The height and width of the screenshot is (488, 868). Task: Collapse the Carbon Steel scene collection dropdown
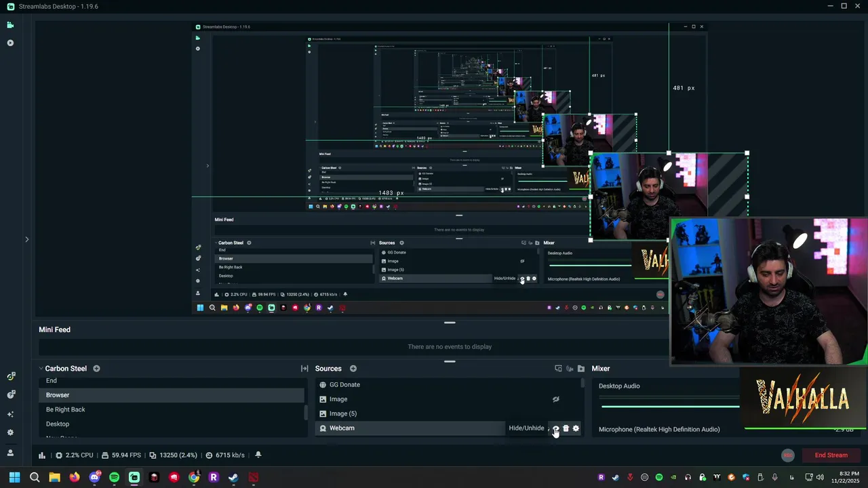tap(40, 369)
